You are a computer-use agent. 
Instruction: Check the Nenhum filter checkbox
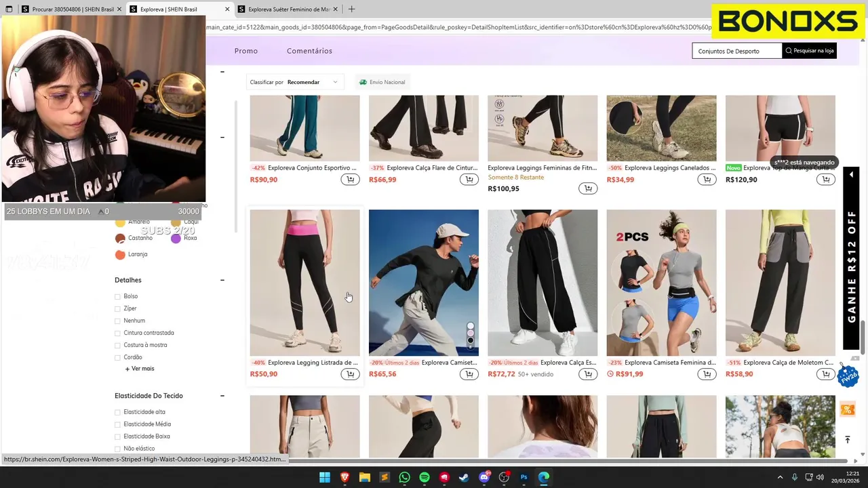point(117,321)
